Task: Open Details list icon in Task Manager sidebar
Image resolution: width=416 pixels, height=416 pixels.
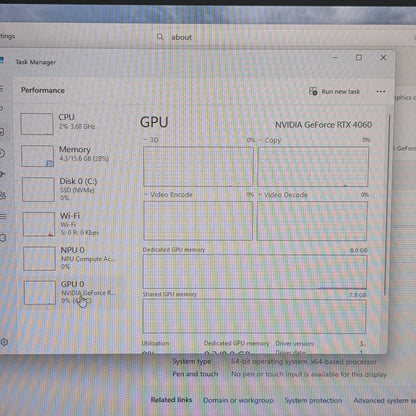Action: [x=3, y=217]
